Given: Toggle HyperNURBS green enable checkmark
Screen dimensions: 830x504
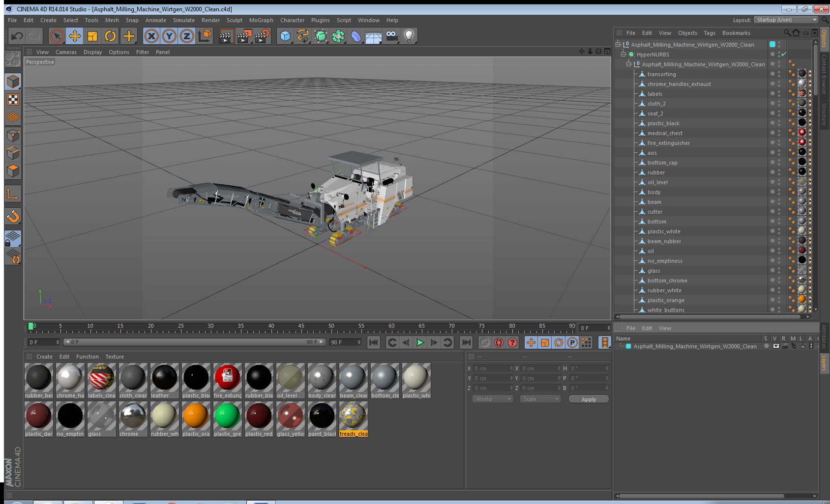Looking at the screenshot, I should (x=784, y=54).
